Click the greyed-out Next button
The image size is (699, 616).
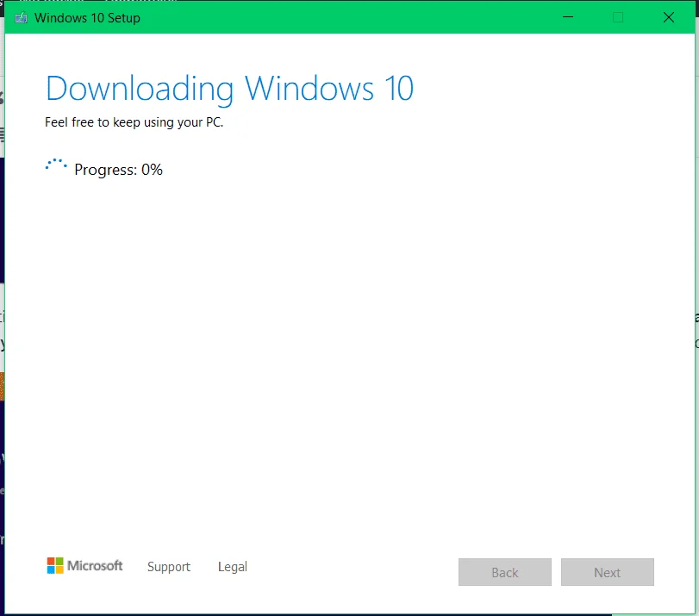(607, 572)
